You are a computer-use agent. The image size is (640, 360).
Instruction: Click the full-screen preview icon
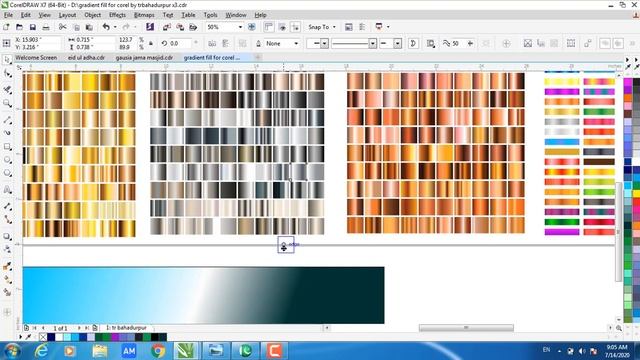(252, 27)
